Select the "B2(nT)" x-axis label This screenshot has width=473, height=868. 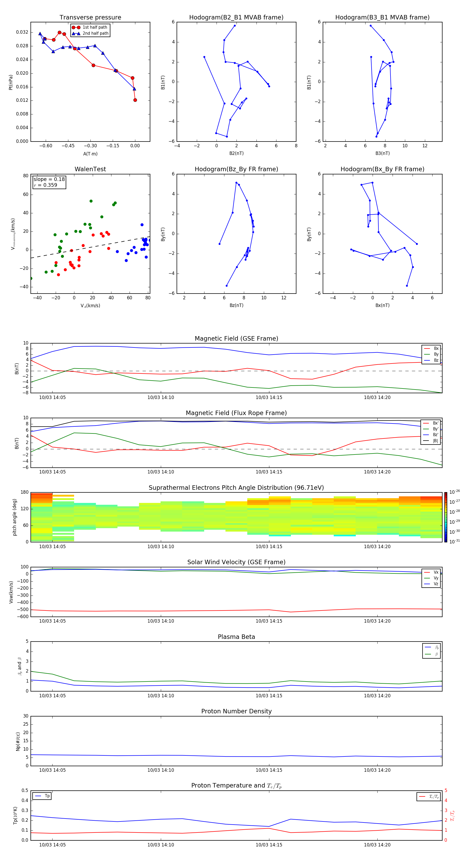coord(236,153)
